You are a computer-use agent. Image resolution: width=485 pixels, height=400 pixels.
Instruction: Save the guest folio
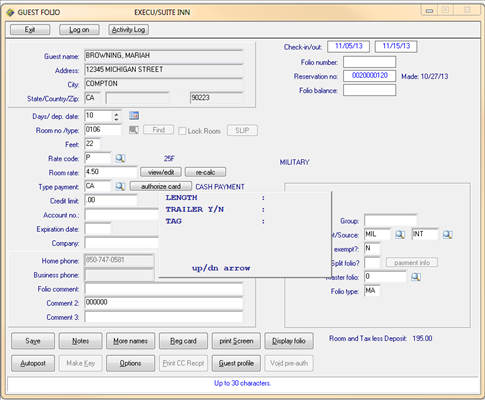[33, 341]
